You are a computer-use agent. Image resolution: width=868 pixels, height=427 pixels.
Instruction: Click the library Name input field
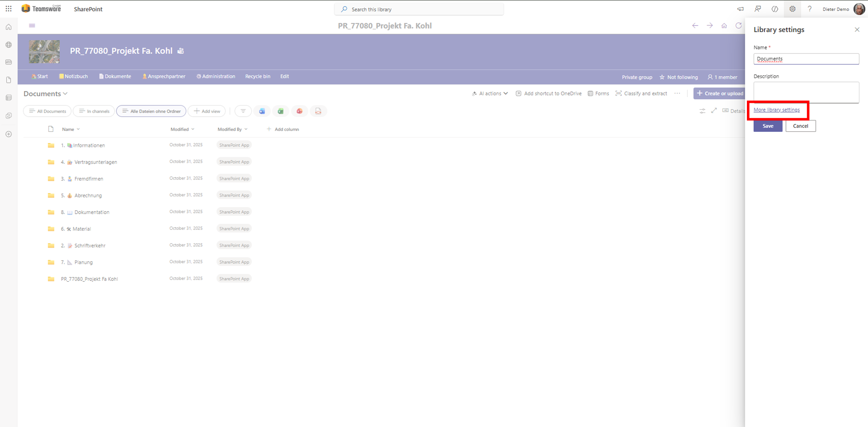click(x=806, y=59)
